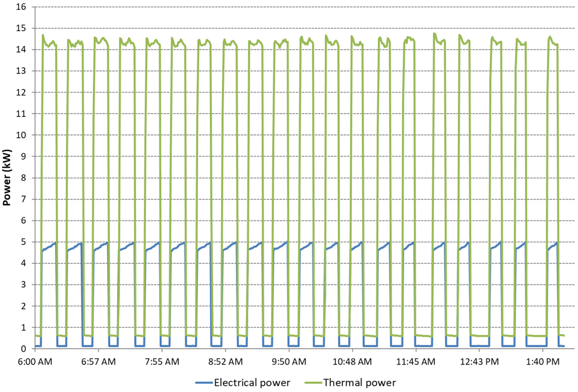The width and height of the screenshot is (578, 392).
Task: Click the 1:40 PM time axis label
Action: 543,362
